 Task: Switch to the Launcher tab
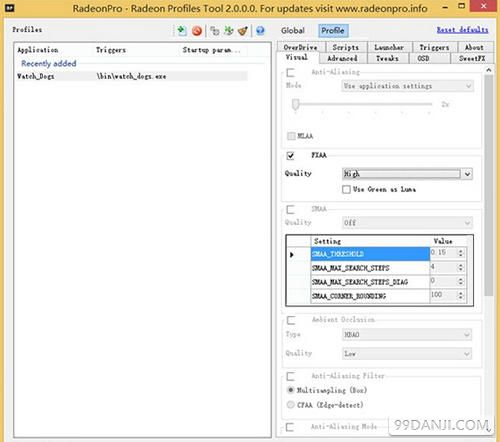coord(389,47)
